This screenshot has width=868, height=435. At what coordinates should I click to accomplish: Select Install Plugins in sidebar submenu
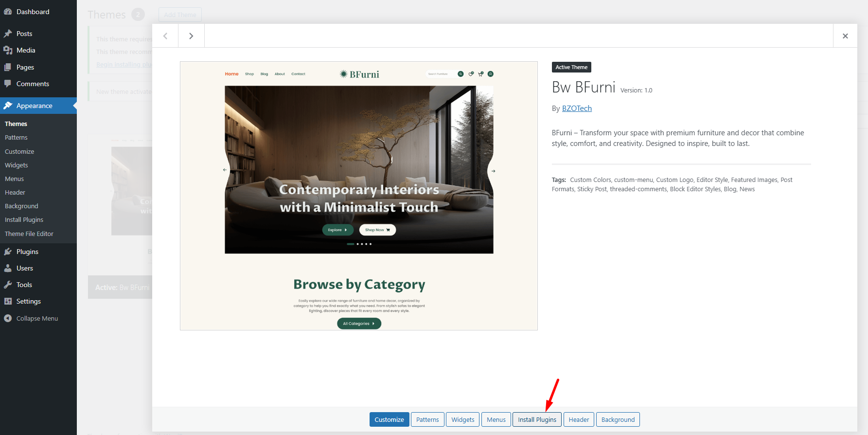pyautogui.click(x=24, y=219)
